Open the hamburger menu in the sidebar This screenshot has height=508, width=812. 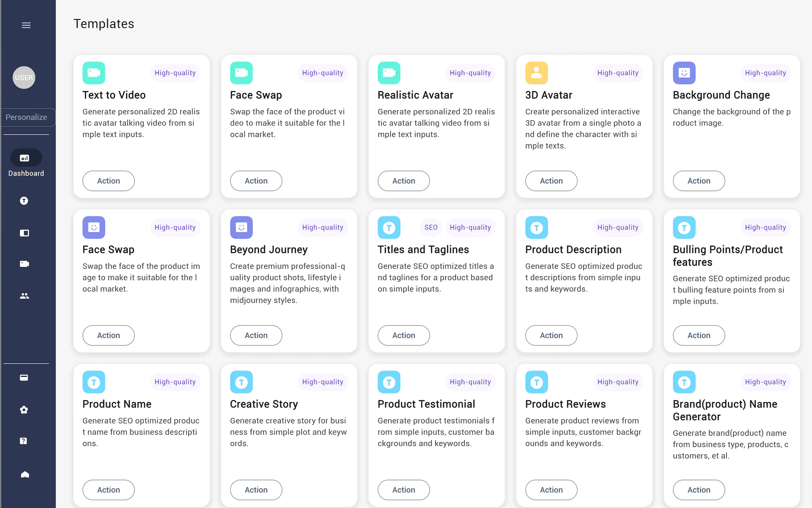point(26,25)
